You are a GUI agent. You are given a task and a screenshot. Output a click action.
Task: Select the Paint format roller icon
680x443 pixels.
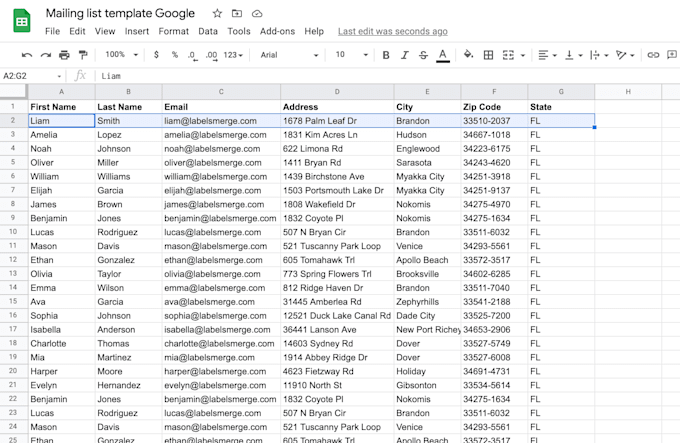(x=83, y=55)
